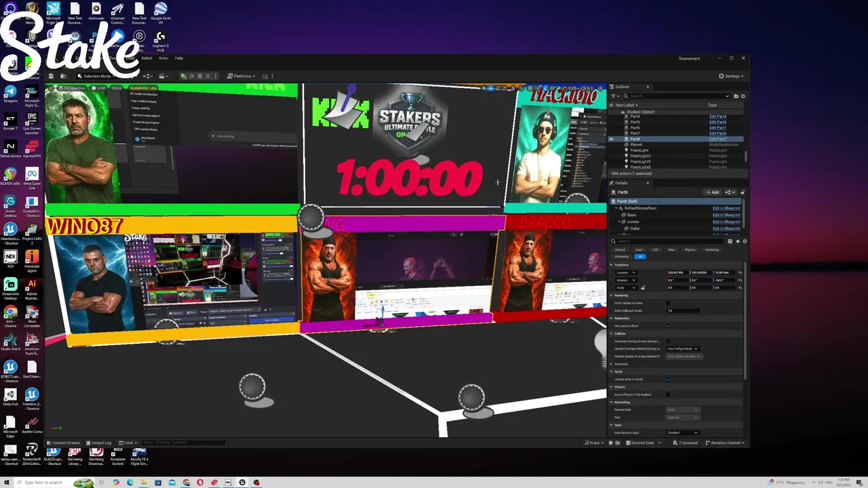Click the Scale X value field
The height and width of the screenshot is (488, 868).
click(678, 287)
